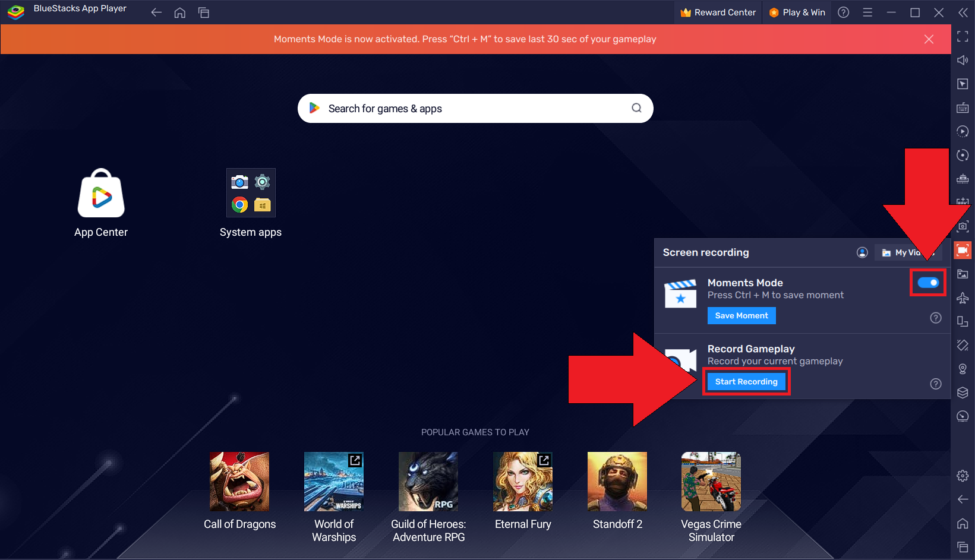
Task: Enable fullscreen mode from the sidebar
Action: click(963, 37)
